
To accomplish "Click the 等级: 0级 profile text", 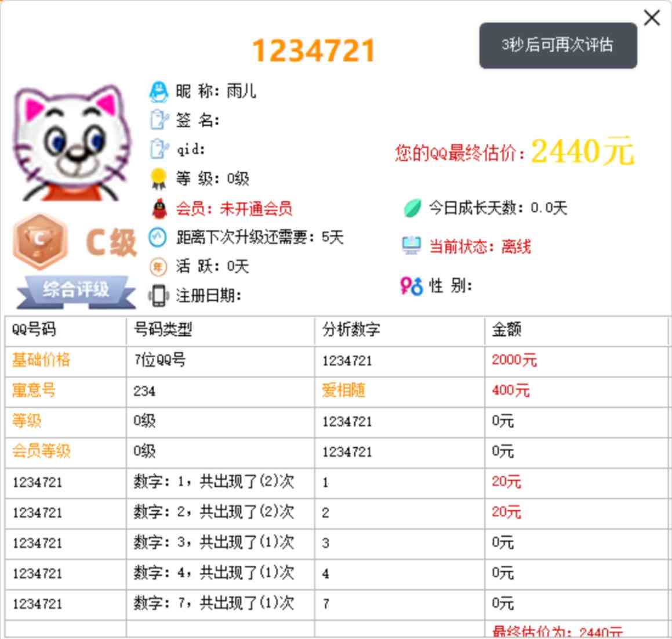I will pos(213,178).
